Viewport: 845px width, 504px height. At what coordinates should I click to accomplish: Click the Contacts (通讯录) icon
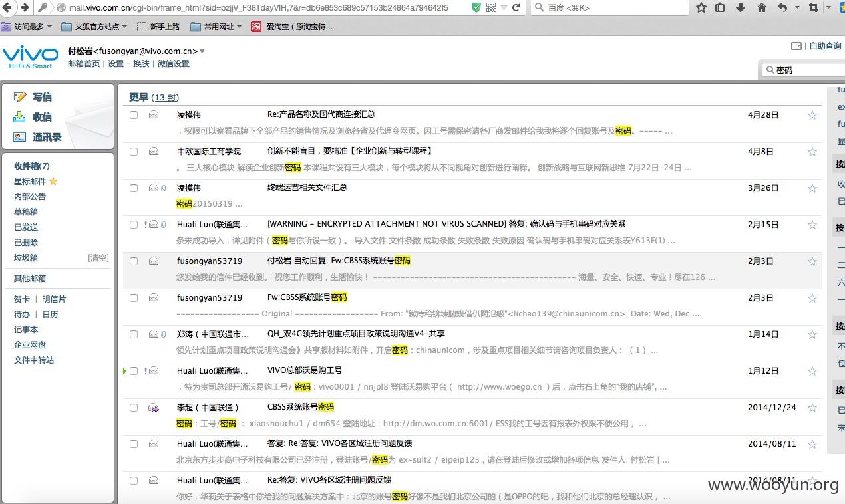(20, 137)
